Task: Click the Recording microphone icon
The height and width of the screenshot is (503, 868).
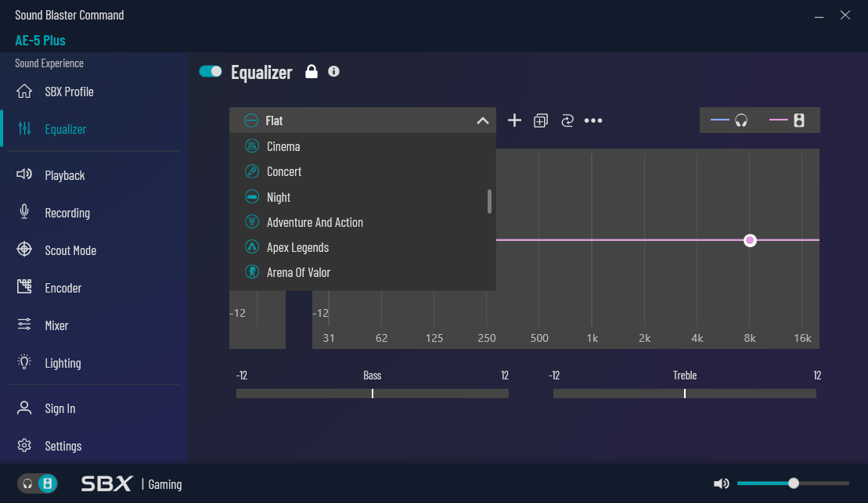Action: (x=24, y=212)
